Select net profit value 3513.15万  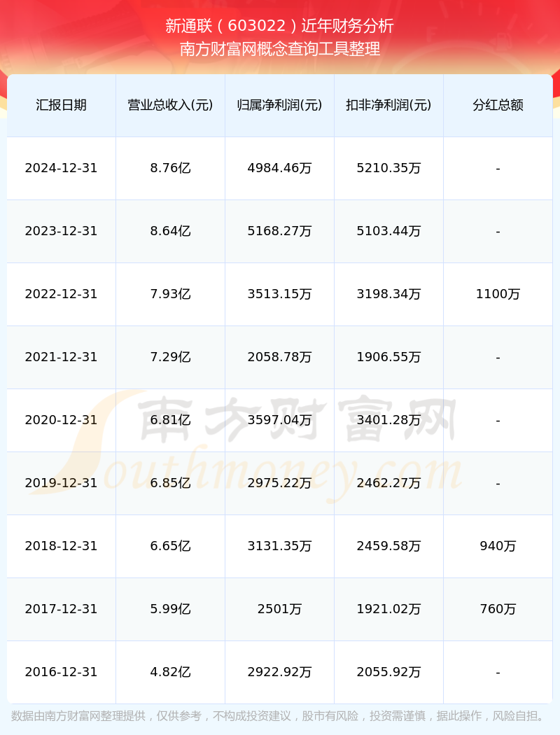coord(279,294)
